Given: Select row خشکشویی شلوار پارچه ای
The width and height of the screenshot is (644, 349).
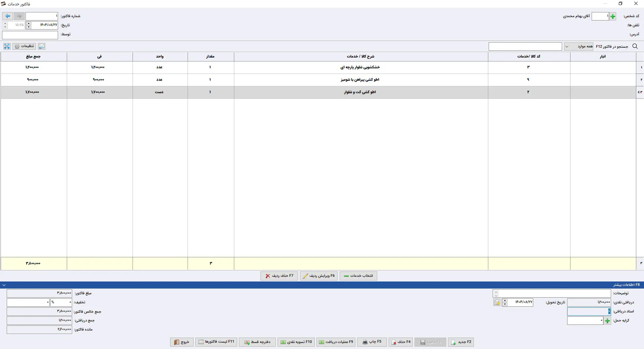Looking at the screenshot, I should coord(322,68).
